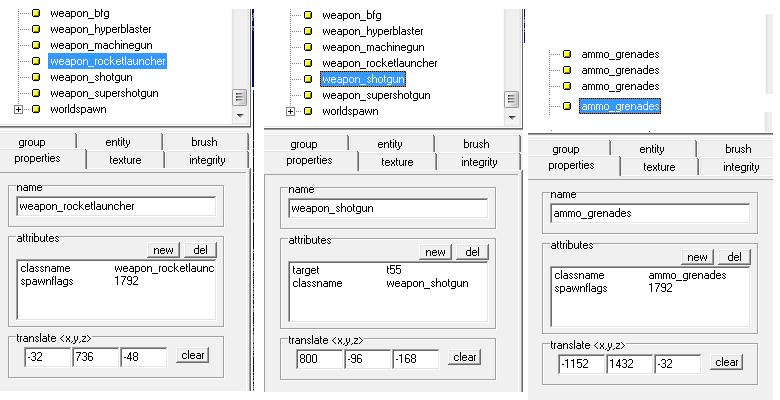
Task: Clear the translate values 800, -96, -168
Action: [464, 357]
